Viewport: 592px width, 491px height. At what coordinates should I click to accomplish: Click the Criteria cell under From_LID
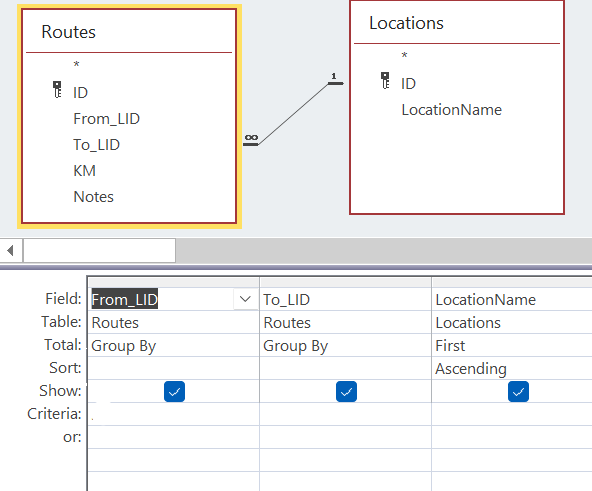pyautogui.click(x=173, y=414)
